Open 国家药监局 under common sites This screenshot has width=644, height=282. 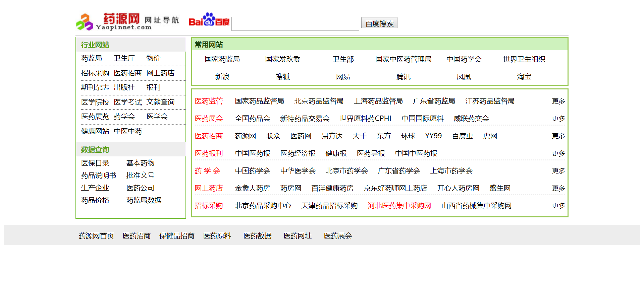tap(222, 59)
